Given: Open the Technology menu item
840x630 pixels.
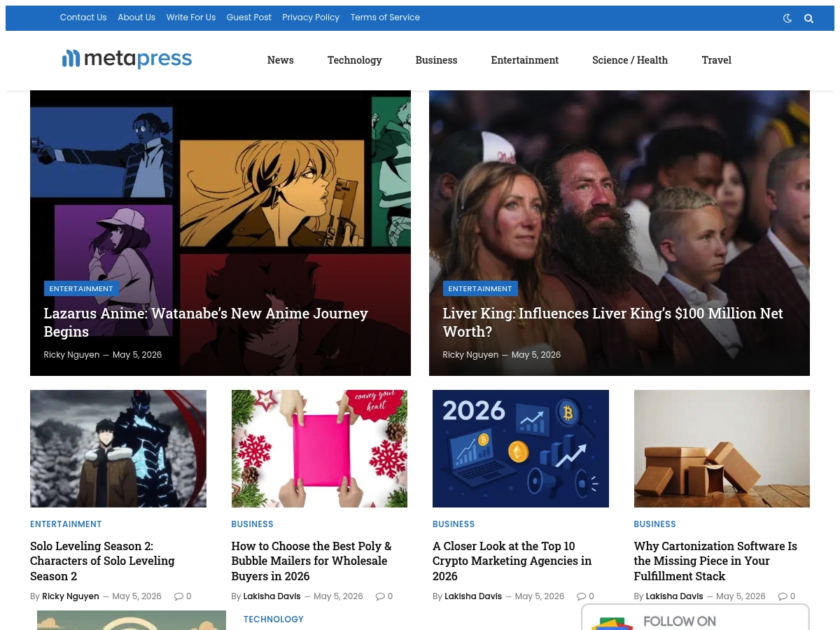Looking at the screenshot, I should click(354, 60).
